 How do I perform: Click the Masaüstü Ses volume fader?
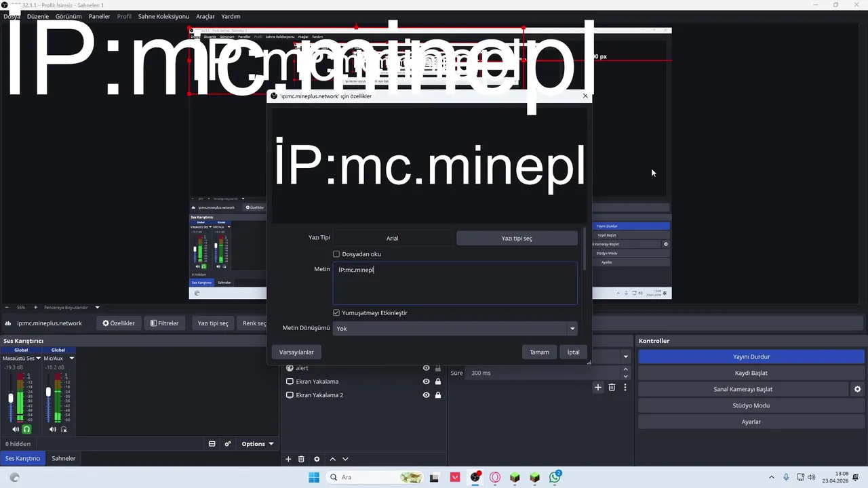pos(11,398)
